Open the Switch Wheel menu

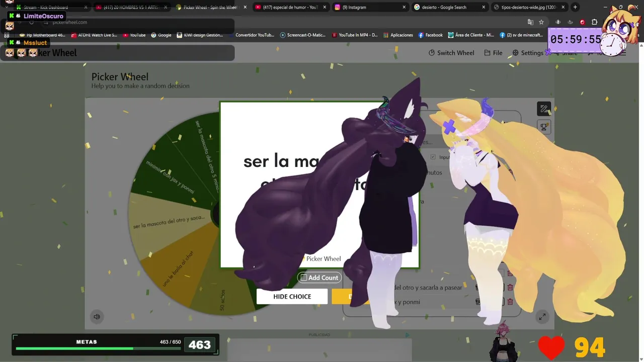pyautogui.click(x=451, y=53)
